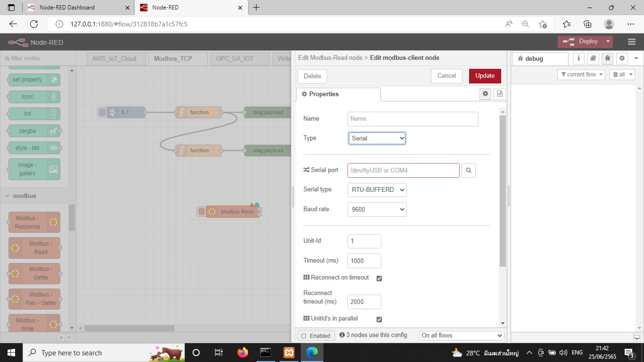
Task: Click the inject button on the 5.7 node
Action: [102, 112]
